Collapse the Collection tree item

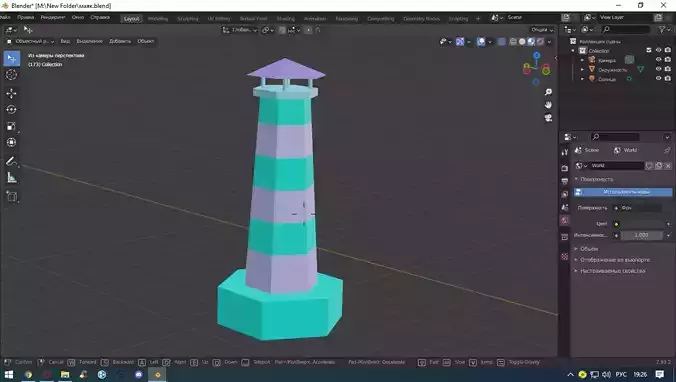tap(573, 50)
